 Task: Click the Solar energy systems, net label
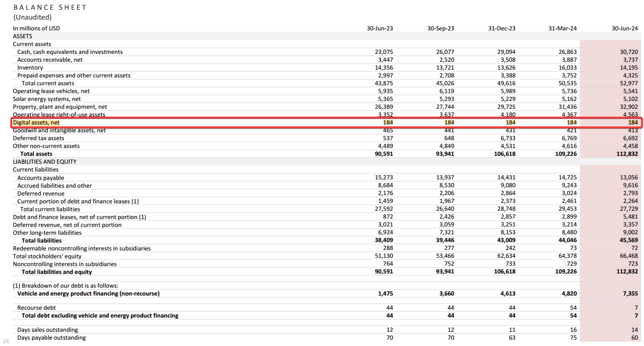point(47,99)
